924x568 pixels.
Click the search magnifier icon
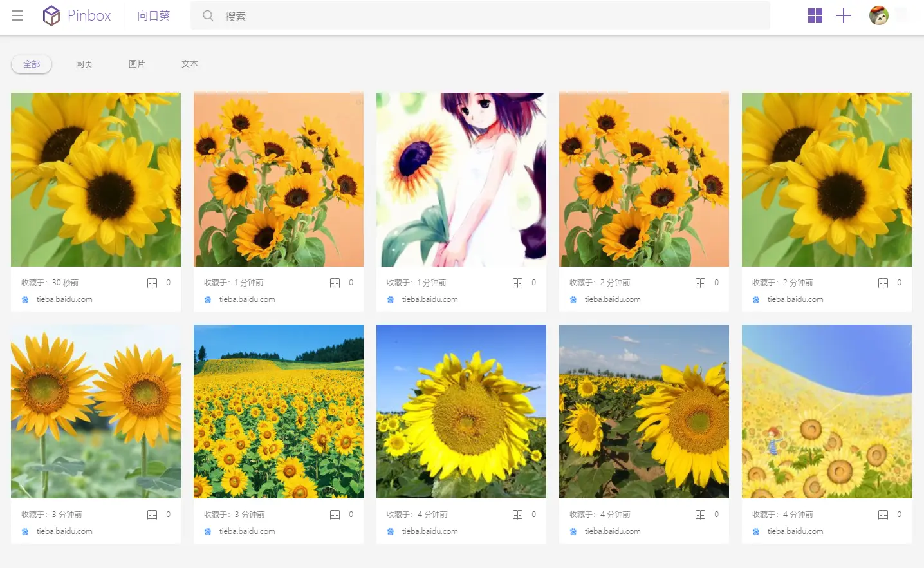coord(208,15)
